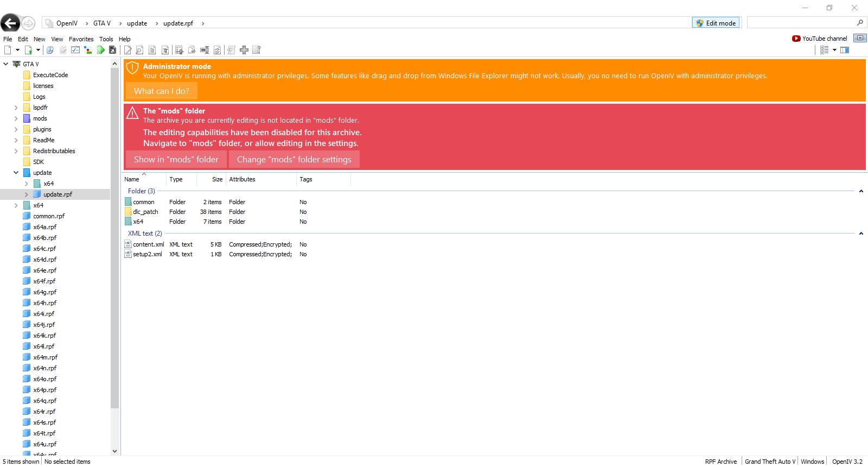Sort by the Name column header

tap(144, 179)
